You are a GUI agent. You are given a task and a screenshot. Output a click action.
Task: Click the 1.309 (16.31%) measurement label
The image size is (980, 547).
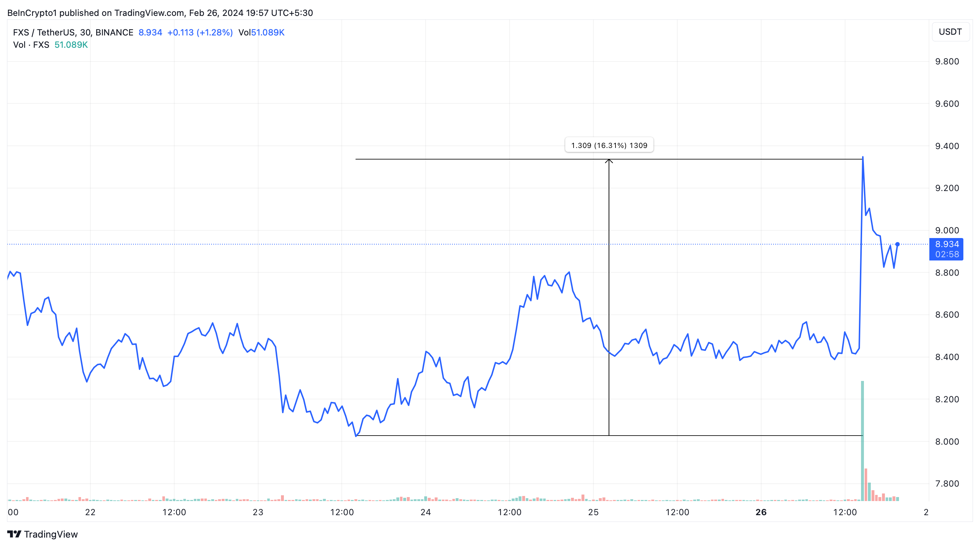click(609, 145)
